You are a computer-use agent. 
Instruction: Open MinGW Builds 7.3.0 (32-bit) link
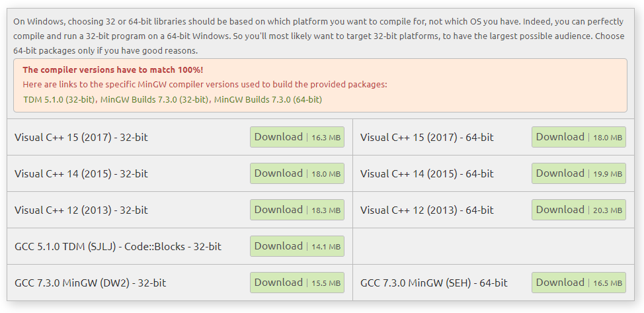[155, 99]
